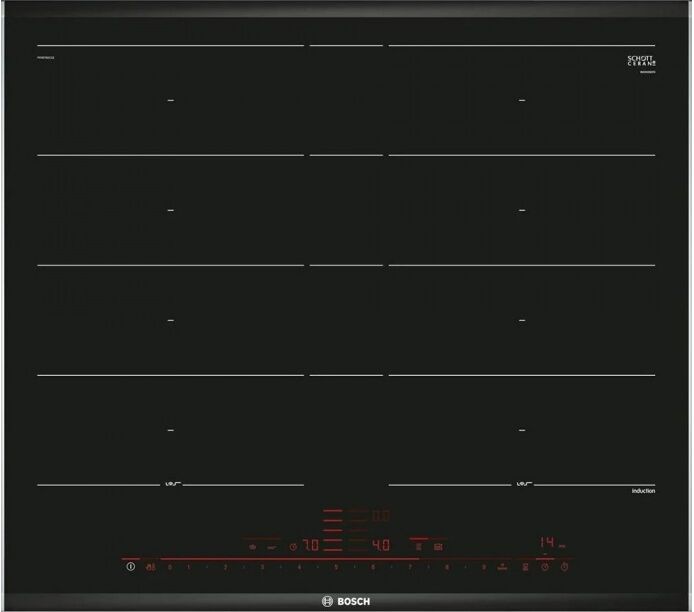The height and width of the screenshot is (612, 694).
Task: Tap the red timer clock icon by 7.0
Action: (293, 547)
